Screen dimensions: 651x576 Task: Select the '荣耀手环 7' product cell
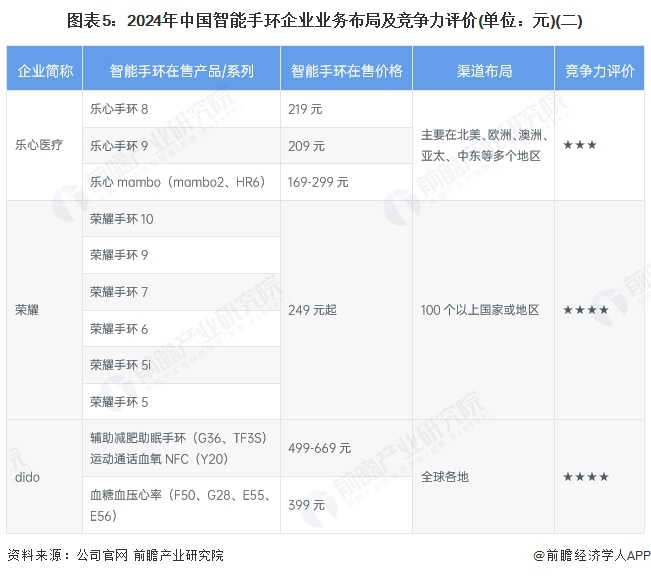click(x=181, y=292)
